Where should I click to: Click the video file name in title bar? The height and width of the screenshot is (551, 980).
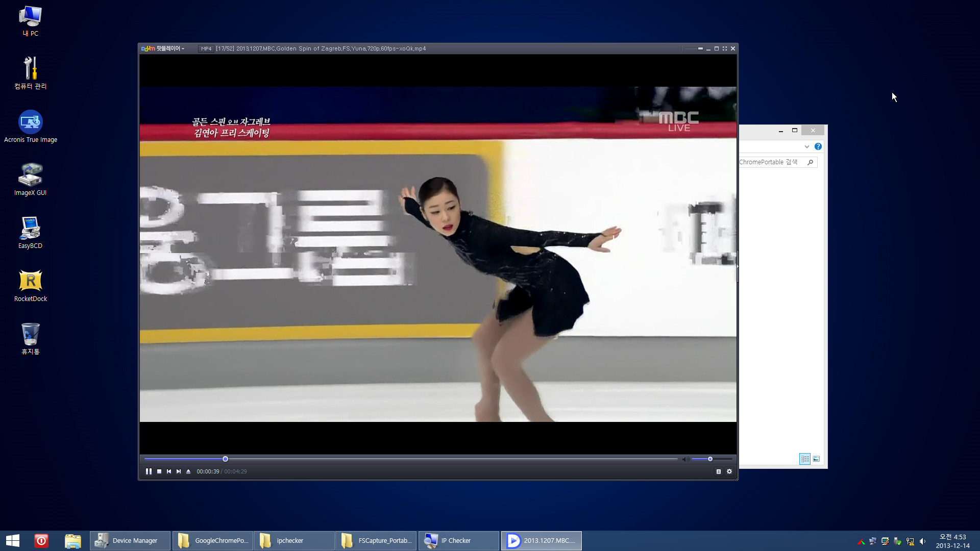(321, 48)
